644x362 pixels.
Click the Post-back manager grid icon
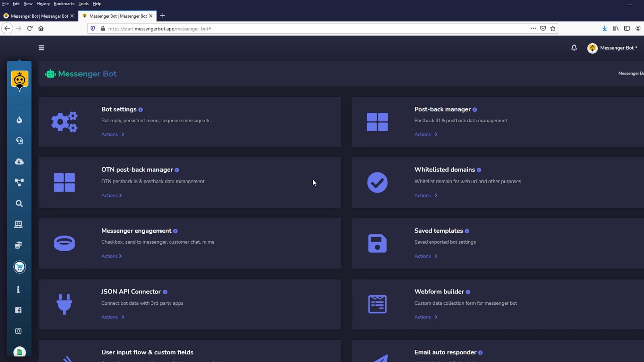pyautogui.click(x=377, y=122)
